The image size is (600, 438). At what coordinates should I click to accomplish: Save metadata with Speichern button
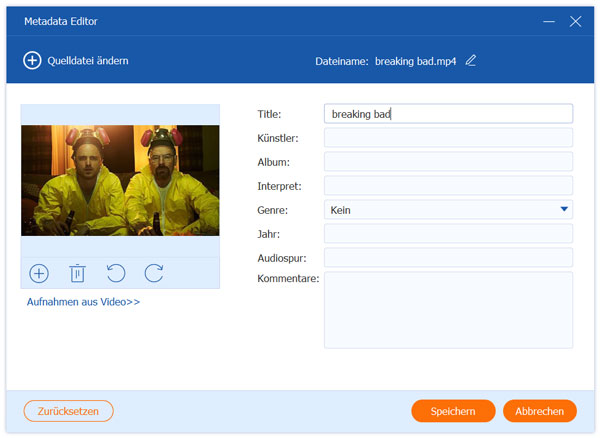(x=453, y=411)
